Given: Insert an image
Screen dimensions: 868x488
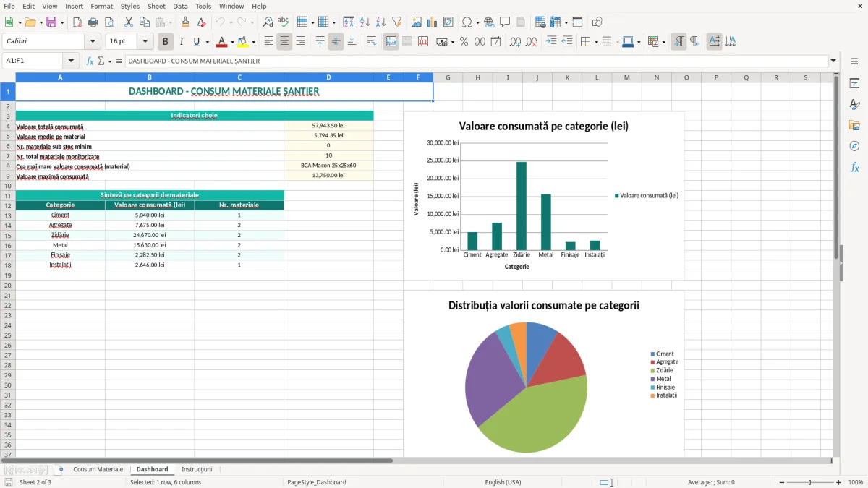Looking at the screenshot, I should pos(417,22).
